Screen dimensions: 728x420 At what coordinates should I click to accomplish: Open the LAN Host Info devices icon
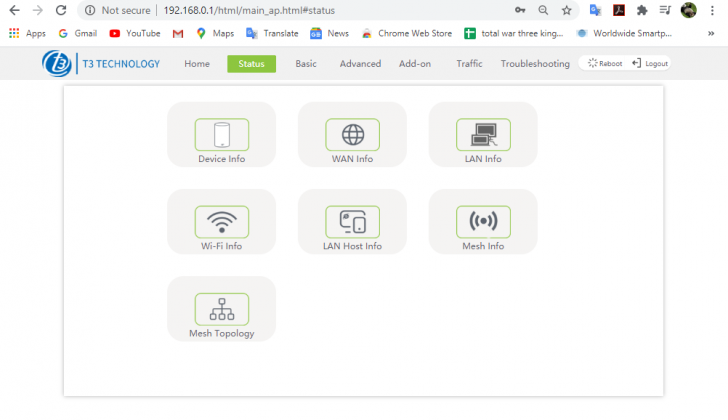coord(352,222)
